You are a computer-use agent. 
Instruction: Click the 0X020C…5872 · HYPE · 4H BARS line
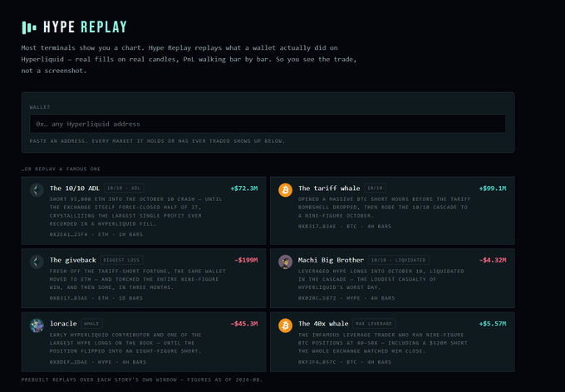pyautogui.click(x=346, y=298)
